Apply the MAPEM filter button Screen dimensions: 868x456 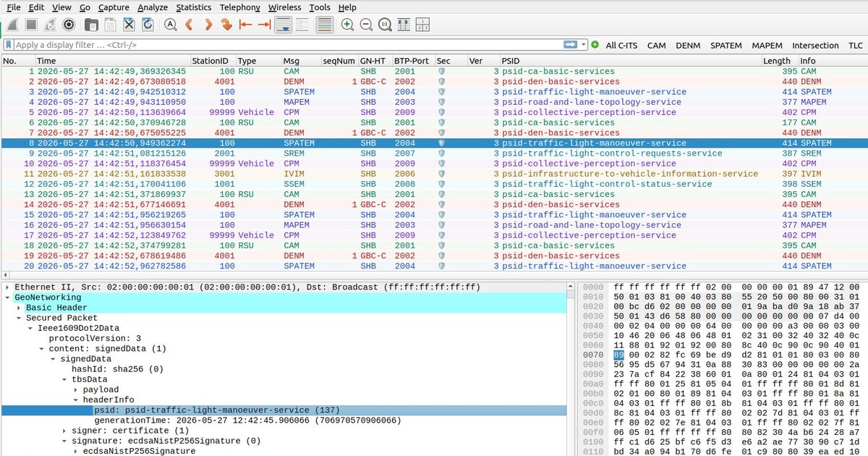[x=767, y=45]
